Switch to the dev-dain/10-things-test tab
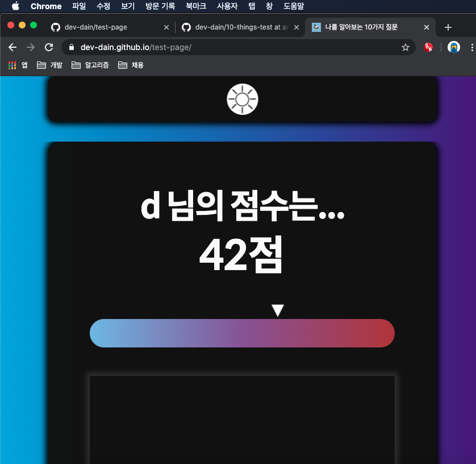476x464 pixels. point(240,27)
